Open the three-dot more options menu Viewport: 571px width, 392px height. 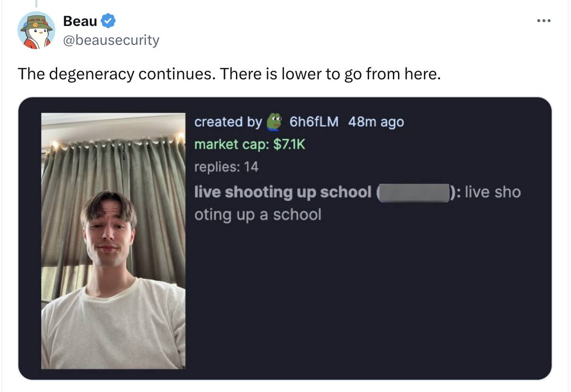pyautogui.click(x=544, y=22)
